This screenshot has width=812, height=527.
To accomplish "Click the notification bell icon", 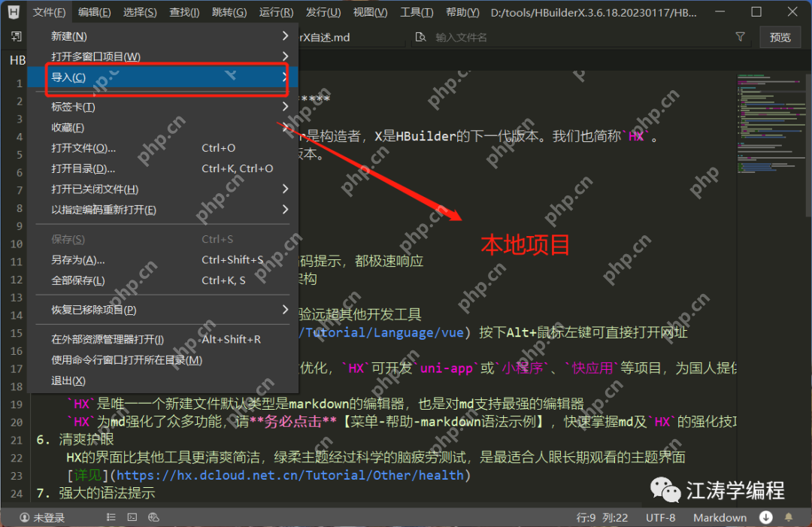I will point(789,517).
